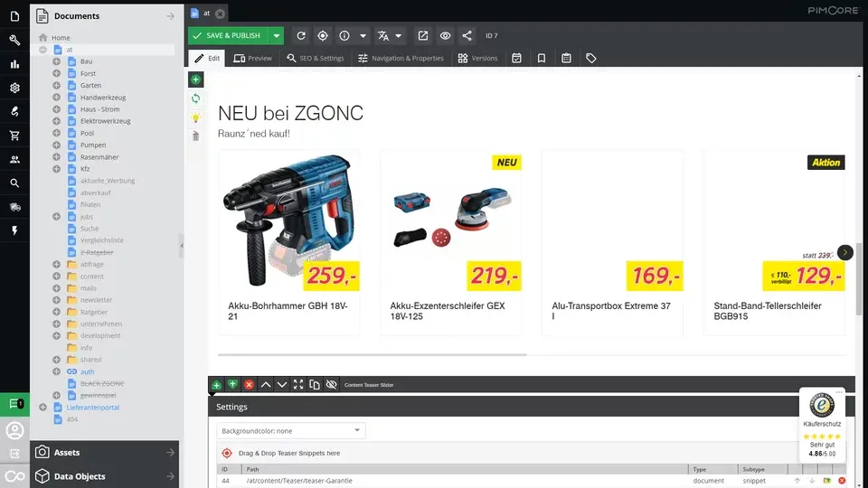Expand the Garten tree node
This screenshot has height=488, width=868.
click(x=56, y=85)
